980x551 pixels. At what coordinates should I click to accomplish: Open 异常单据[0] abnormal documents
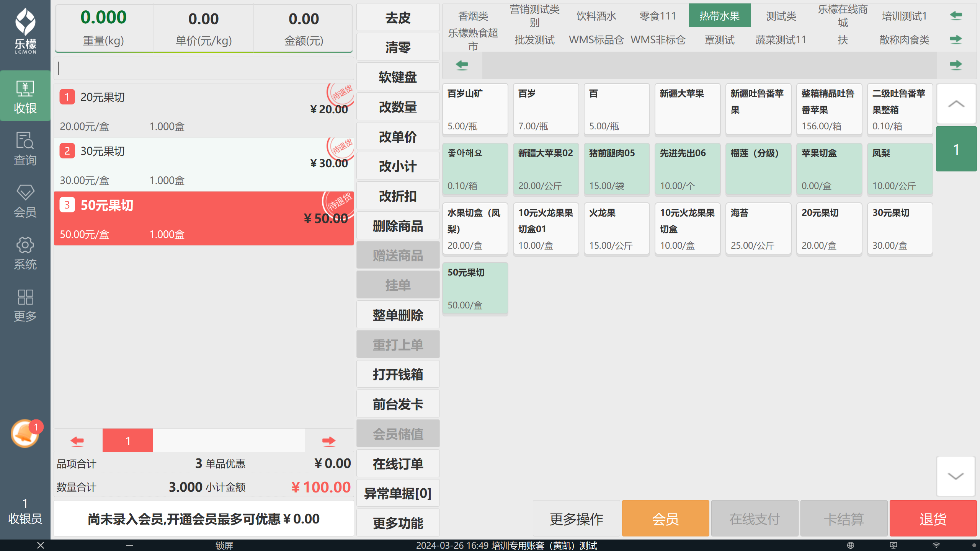pos(398,493)
